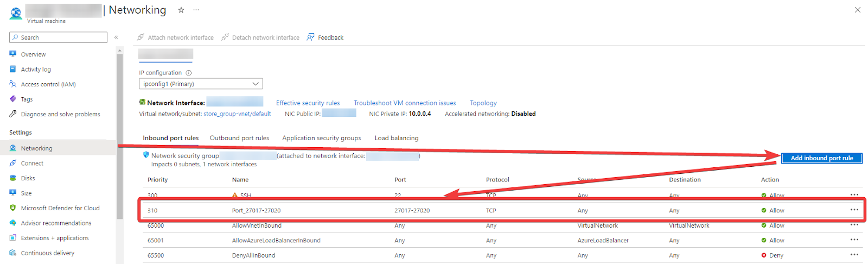Select Application security groups tab
Viewport: 868px width, 264px height.
tap(322, 138)
